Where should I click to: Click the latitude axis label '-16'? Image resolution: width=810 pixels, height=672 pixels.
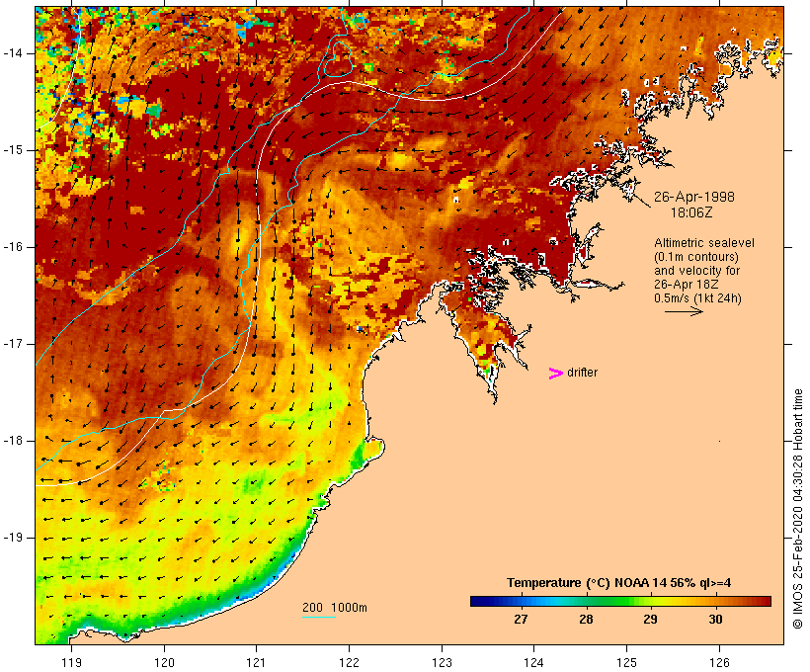click(13, 247)
